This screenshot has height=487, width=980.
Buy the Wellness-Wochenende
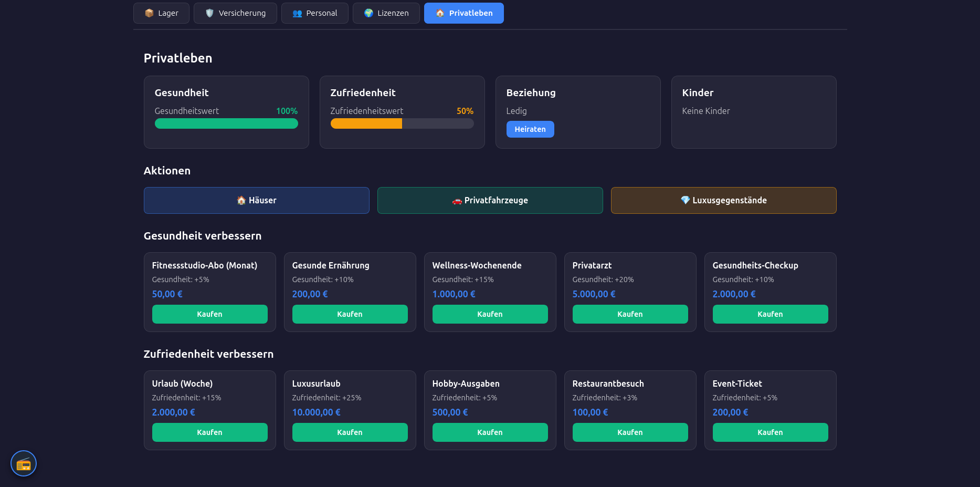tap(490, 314)
